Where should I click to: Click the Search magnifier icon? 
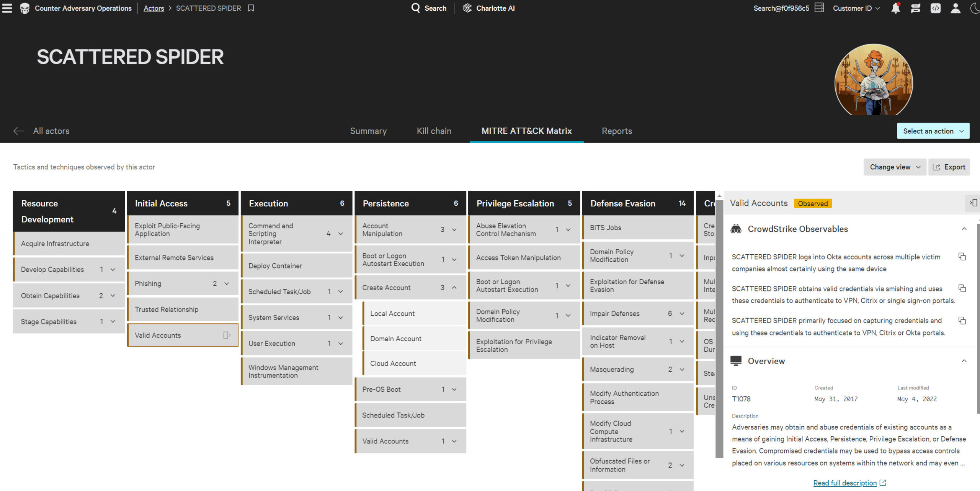click(415, 8)
